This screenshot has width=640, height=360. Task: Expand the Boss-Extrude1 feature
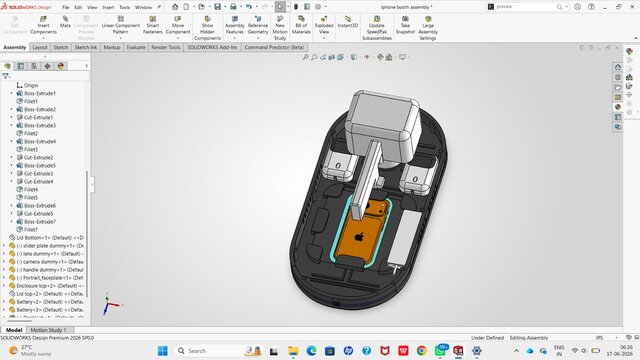pos(11,93)
